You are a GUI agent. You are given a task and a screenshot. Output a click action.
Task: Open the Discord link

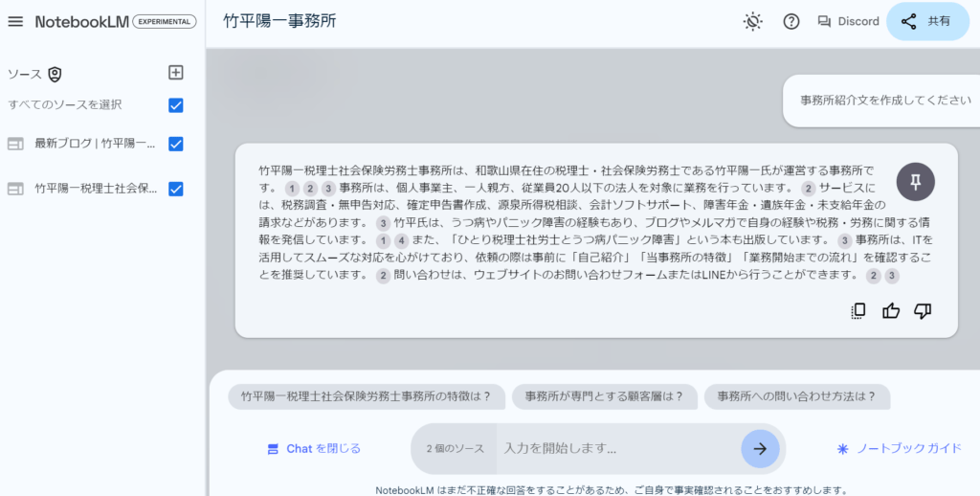[x=848, y=21]
